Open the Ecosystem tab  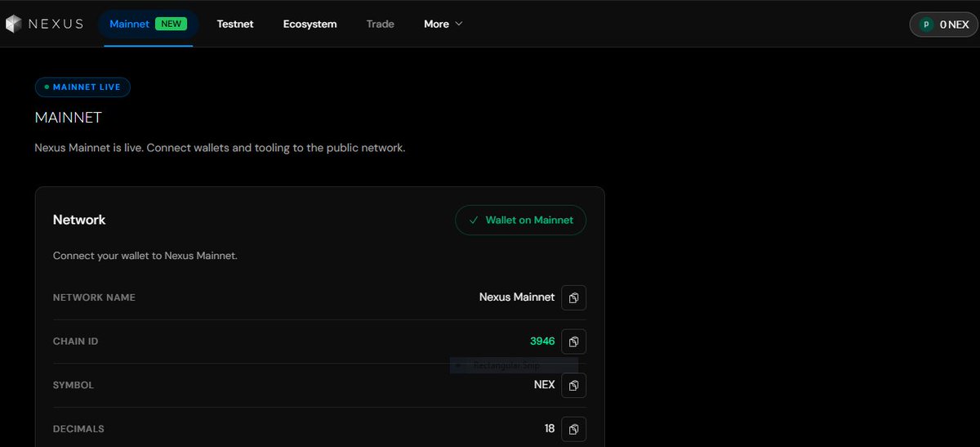(310, 24)
